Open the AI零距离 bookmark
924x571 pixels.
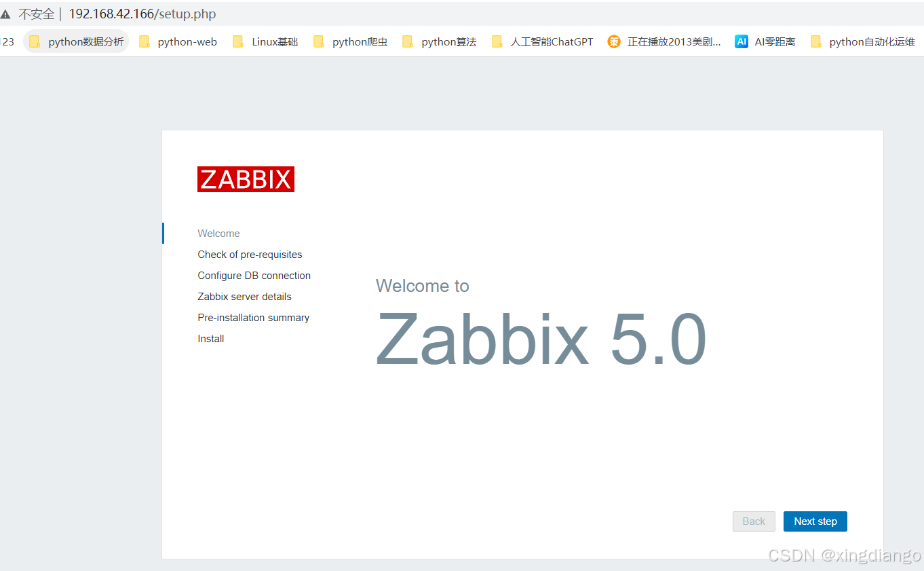[765, 41]
